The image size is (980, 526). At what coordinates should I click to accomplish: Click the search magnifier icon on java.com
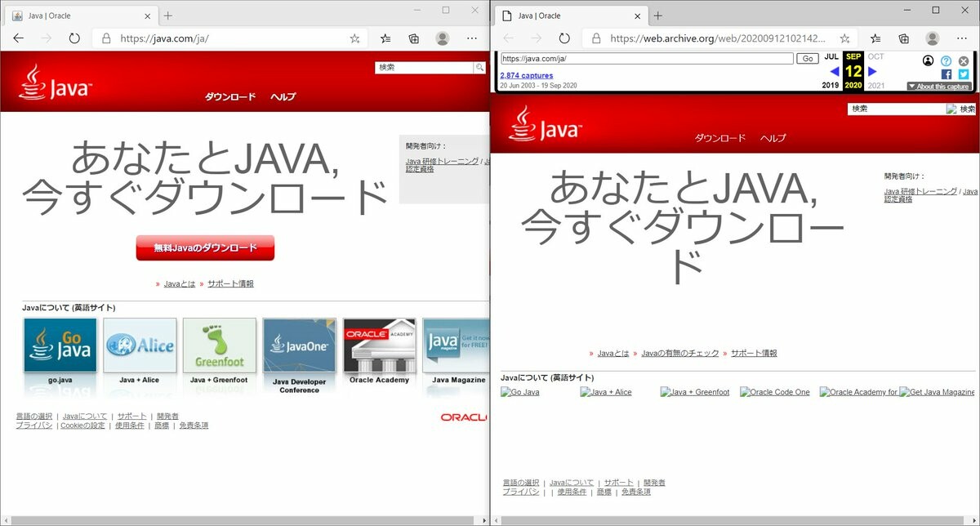479,68
